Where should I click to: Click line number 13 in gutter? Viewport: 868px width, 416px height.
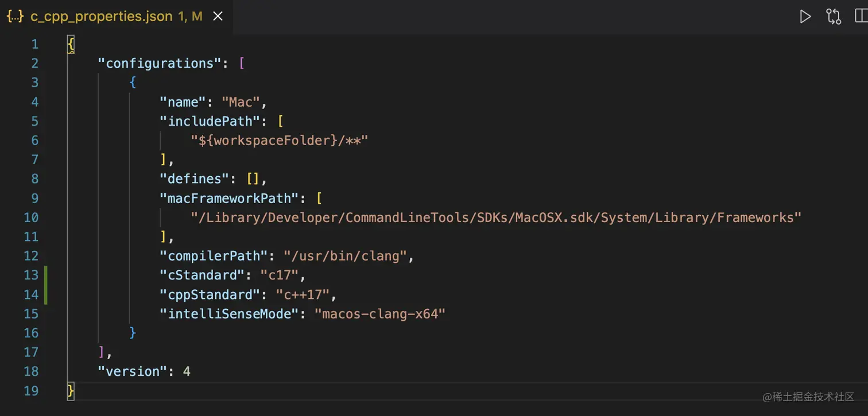pos(31,275)
